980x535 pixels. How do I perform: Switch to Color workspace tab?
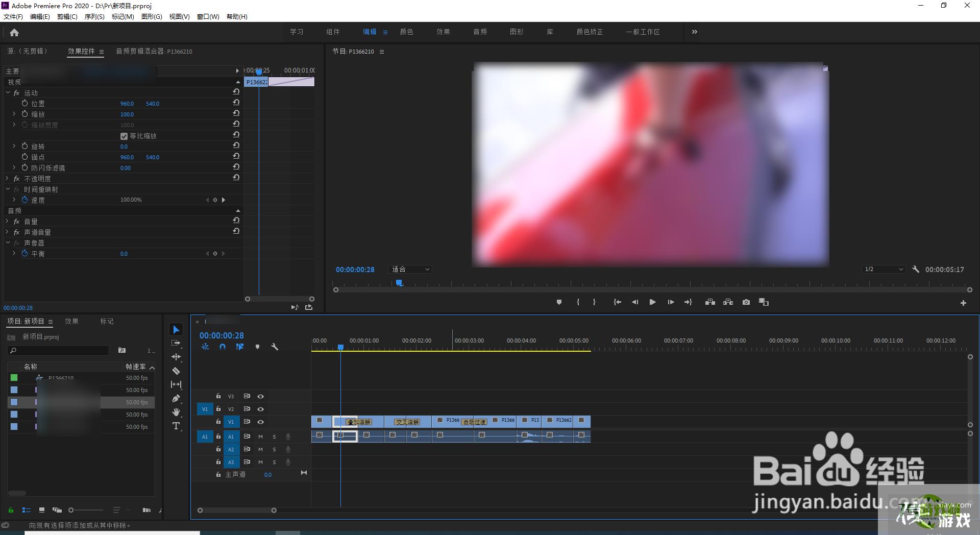tap(407, 32)
